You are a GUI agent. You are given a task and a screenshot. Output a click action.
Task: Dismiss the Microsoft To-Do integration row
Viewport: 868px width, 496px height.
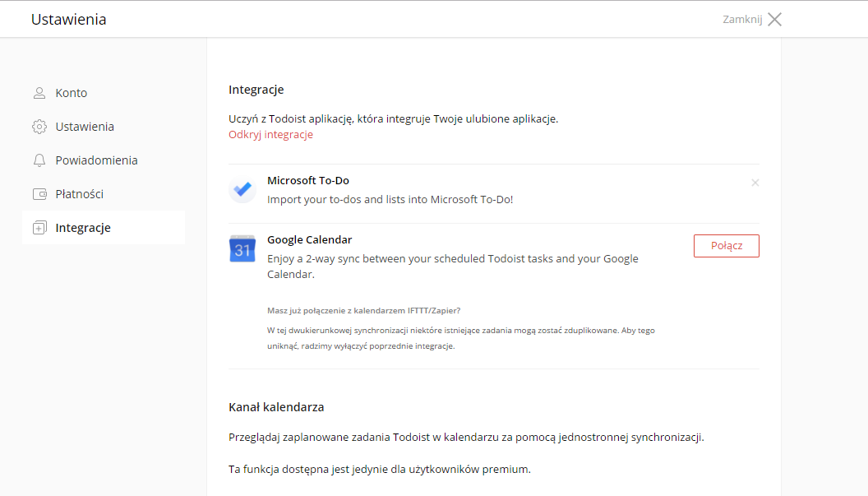click(755, 183)
